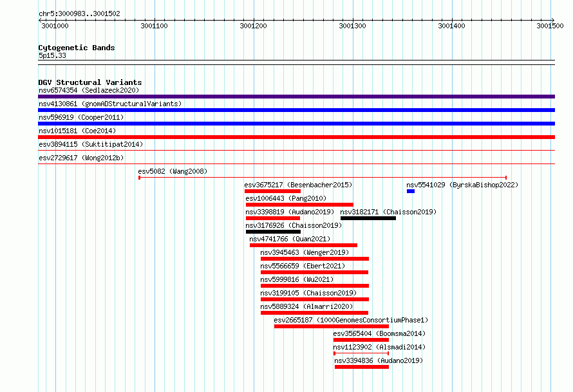Click the red esv3565404 Boomsma2014 bar

[x=361, y=340]
